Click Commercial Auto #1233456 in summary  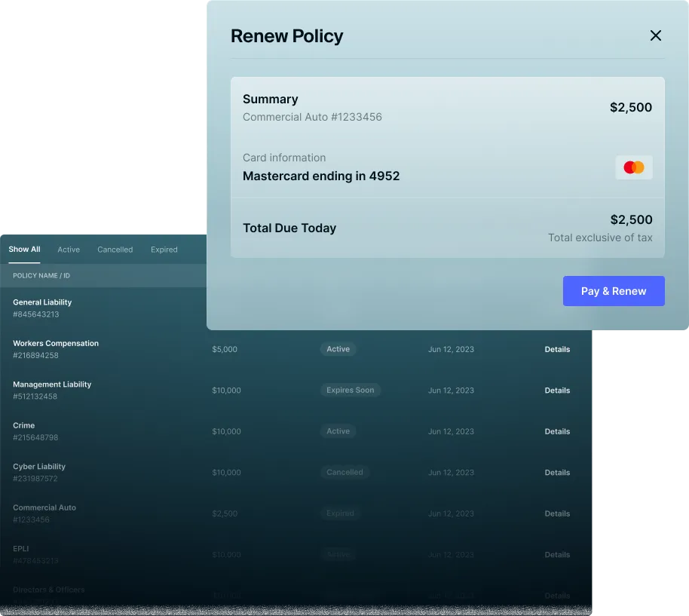[312, 117]
